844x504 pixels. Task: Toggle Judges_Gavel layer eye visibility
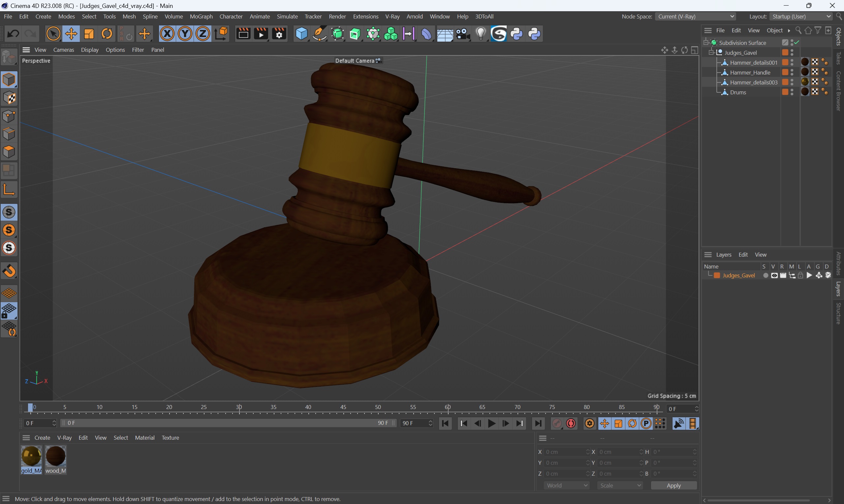(x=774, y=275)
